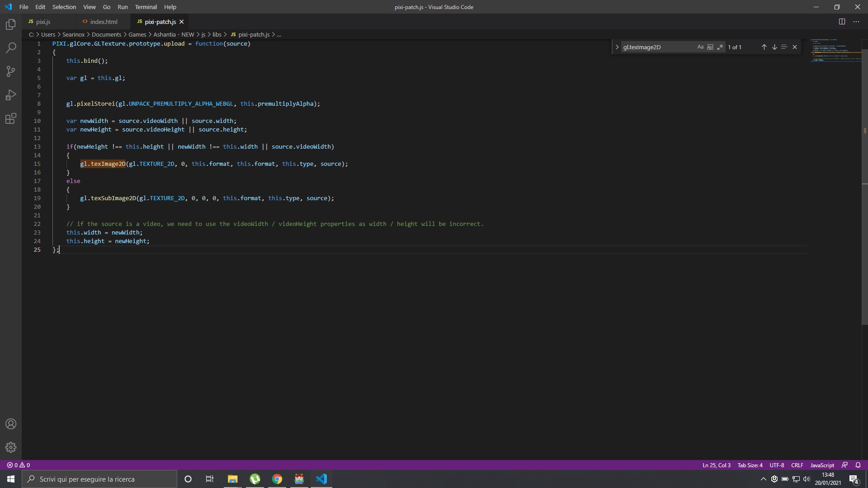Open the Accounts icon in activity bar
The image size is (868, 488).
pyautogui.click(x=10, y=424)
